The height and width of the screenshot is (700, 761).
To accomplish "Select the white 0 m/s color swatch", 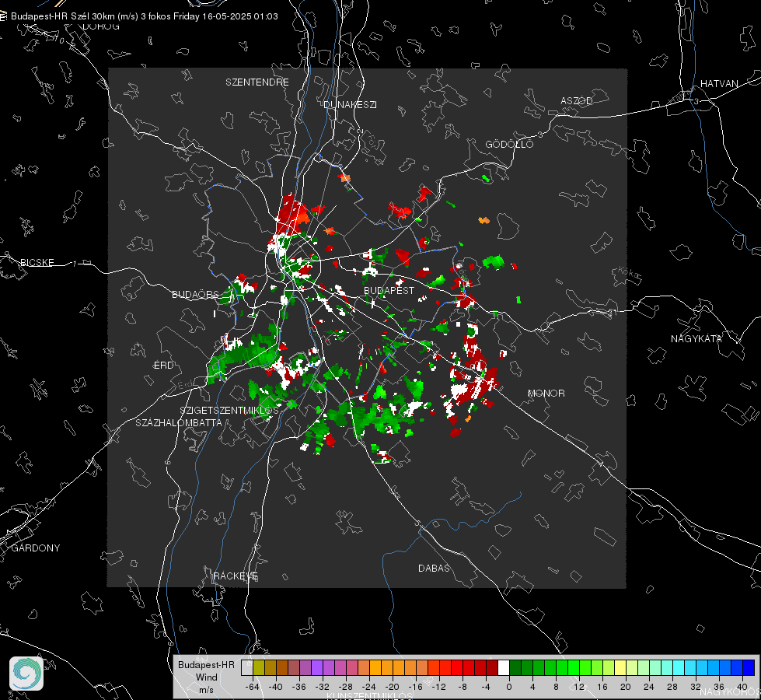I will point(503,667).
